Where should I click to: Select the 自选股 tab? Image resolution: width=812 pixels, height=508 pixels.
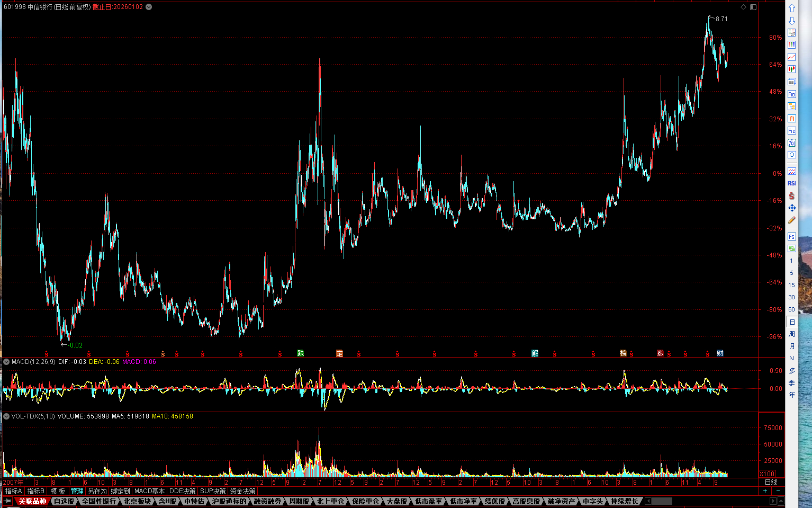[64, 501]
